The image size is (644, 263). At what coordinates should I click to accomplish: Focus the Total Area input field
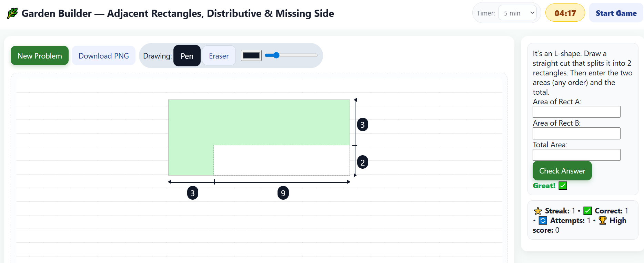(x=576, y=155)
